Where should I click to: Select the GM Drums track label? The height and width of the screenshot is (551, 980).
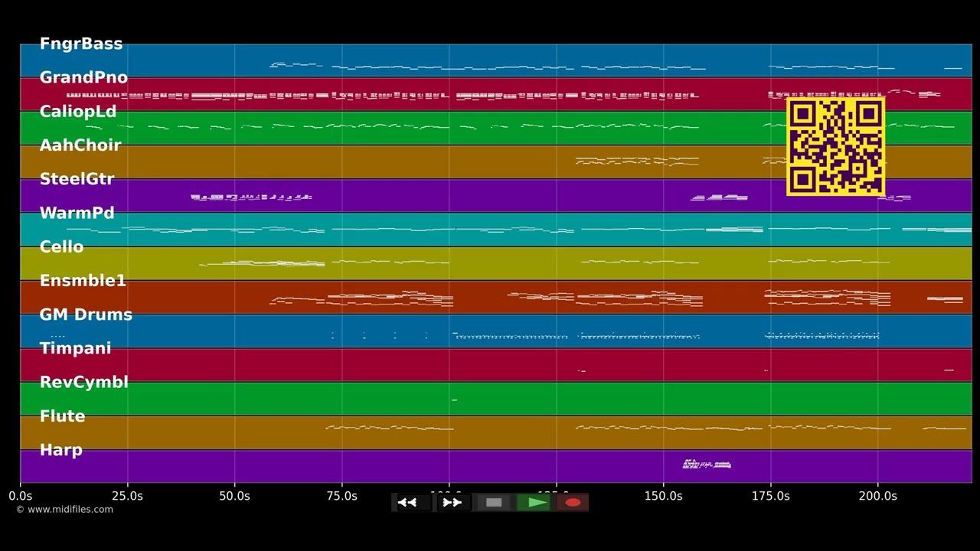coord(86,315)
